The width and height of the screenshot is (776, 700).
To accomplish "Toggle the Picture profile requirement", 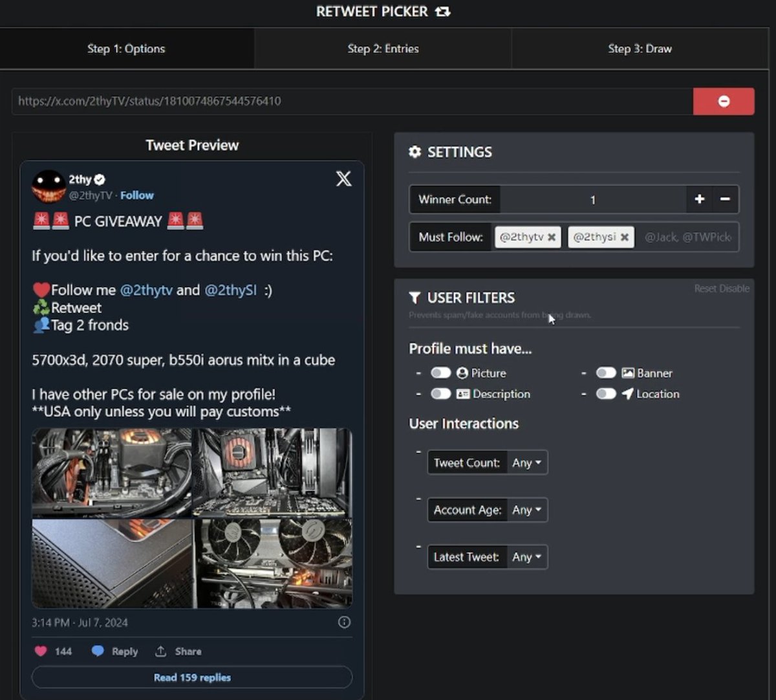I will 441,373.
